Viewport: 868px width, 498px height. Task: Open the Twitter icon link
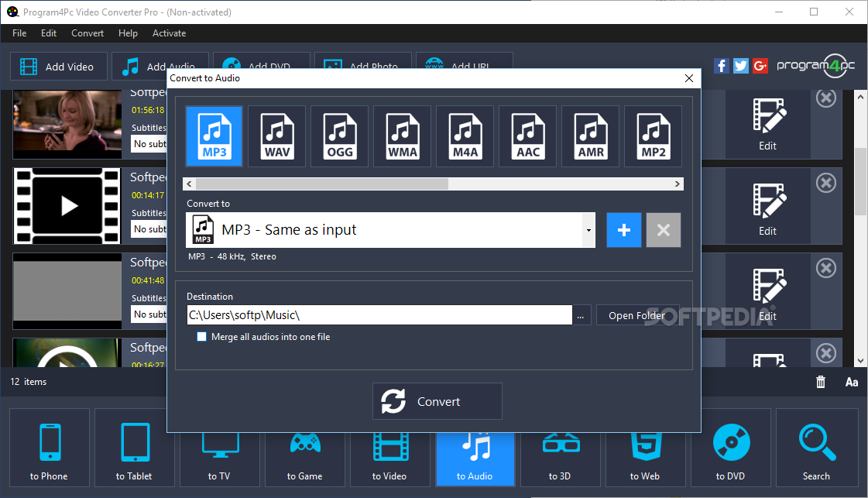coord(741,66)
